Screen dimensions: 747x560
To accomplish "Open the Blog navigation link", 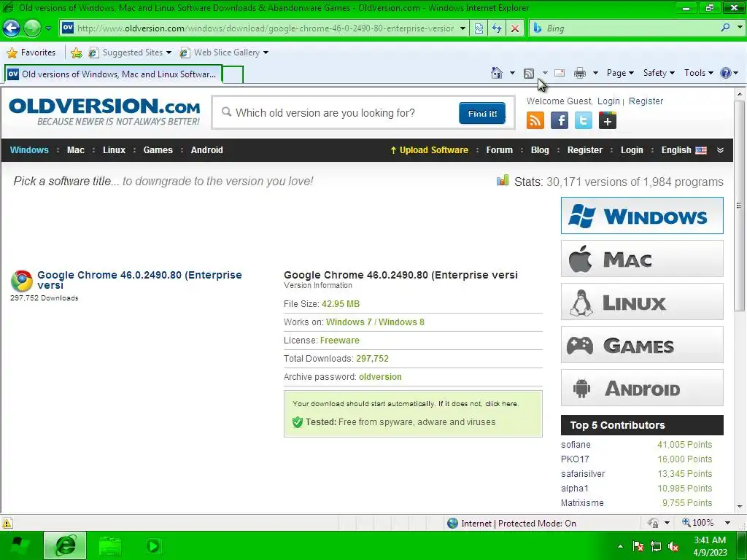I will [x=540, y=150].
